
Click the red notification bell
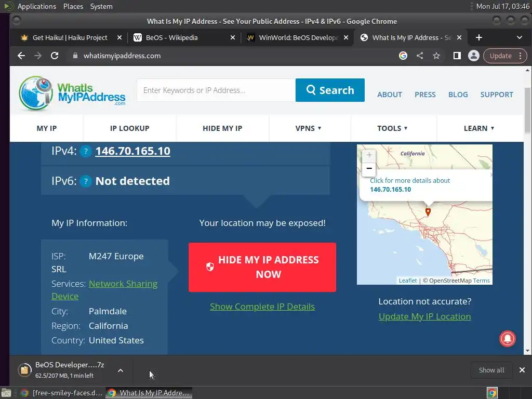point(508,339)
